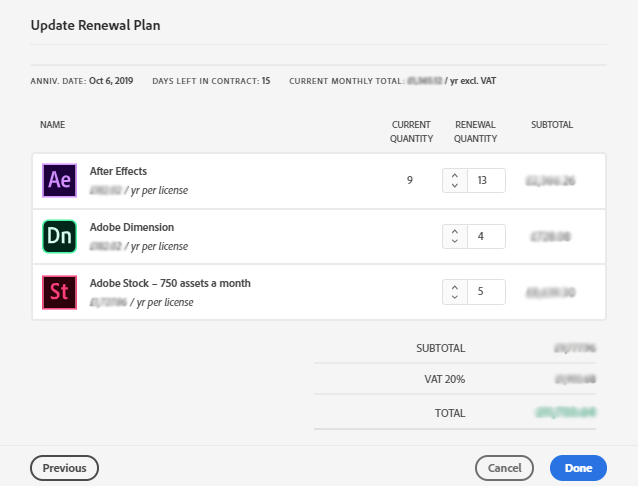The height and width of the screenshot is (486, 638).
Task: Increase After Effects renewal quantity with up arrow
Action: click(x=454, y=175)
